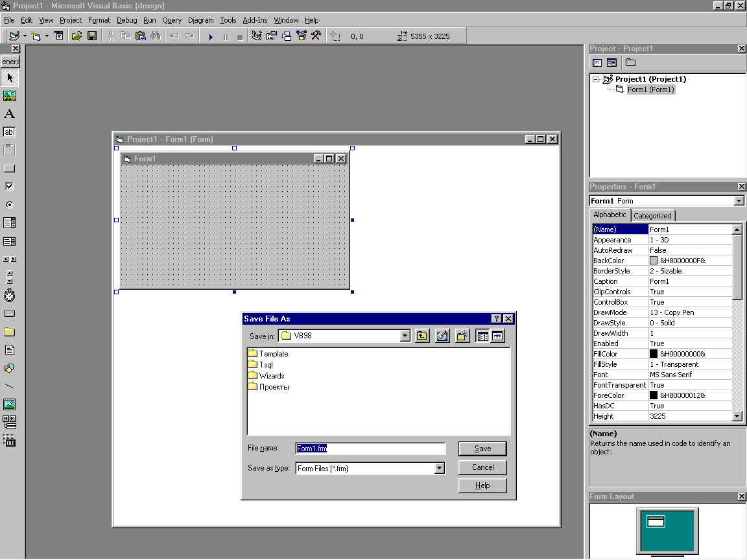This screenshot has width=747, height=560.
Task: Click the File name text field
Action: (x=370, y=449)
